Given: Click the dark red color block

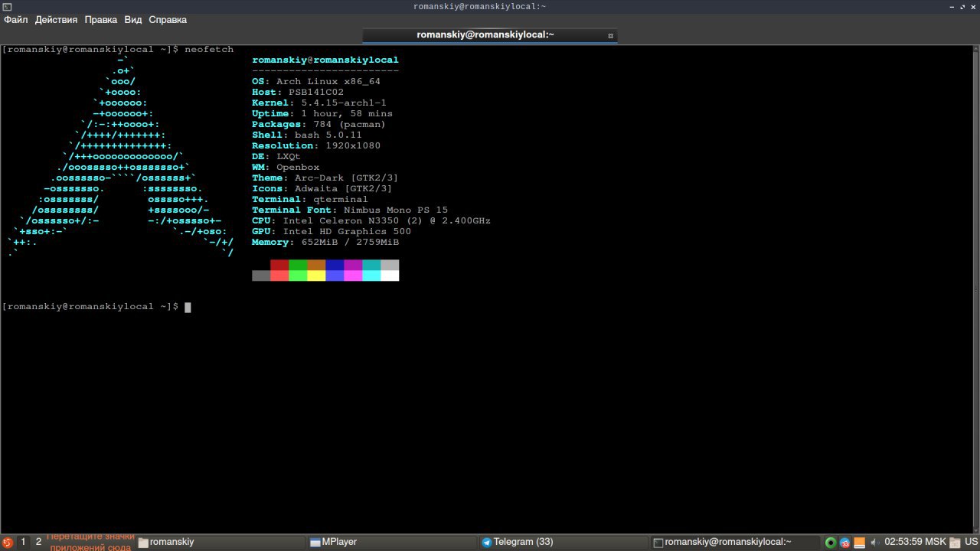Looking at the screenshot, I should (x=279, y=265).
